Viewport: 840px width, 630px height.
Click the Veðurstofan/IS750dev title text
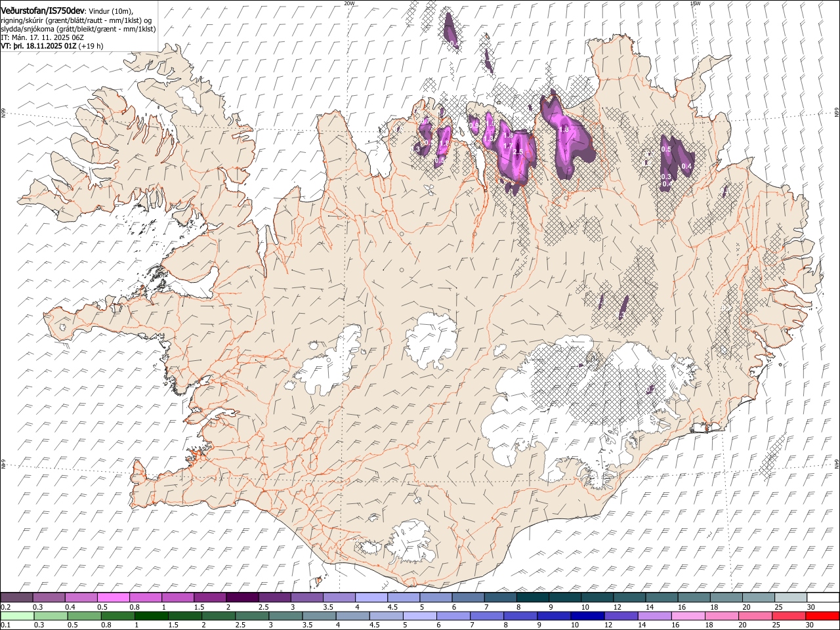(43, 10)
